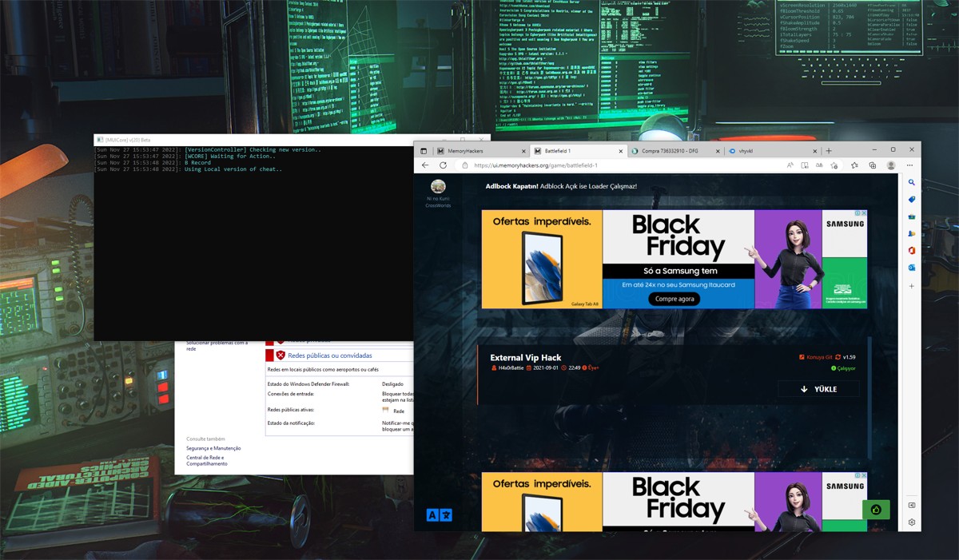This screenshot has width=959, height=560.
Task: Click the External Vip Hack title
Action: coord(526,357)
